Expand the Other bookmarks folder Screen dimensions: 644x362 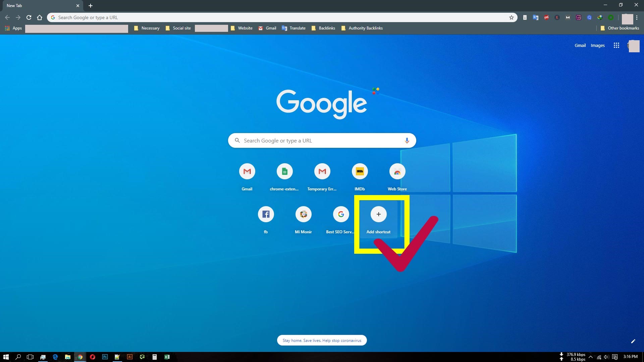620,28
